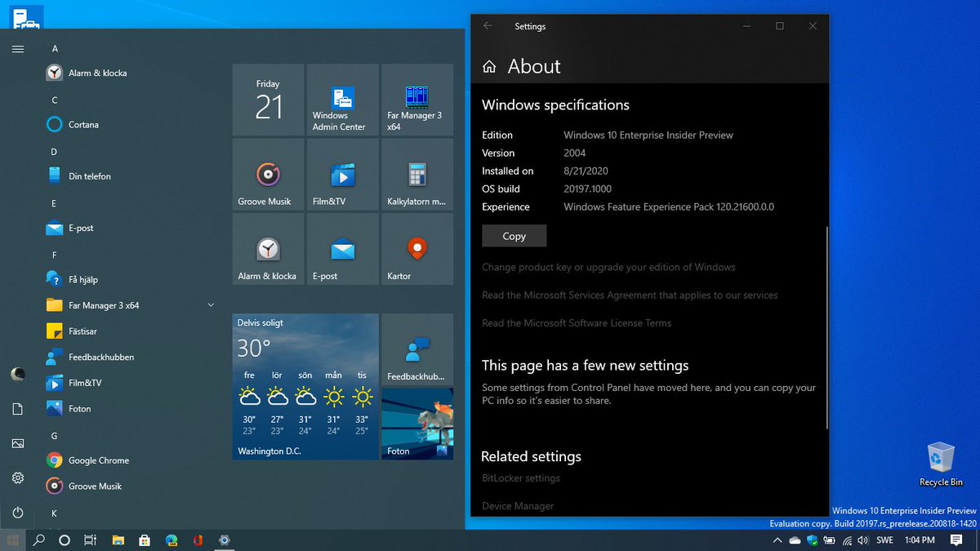Open Groove Musik in the app list
This screenshot has height=551, width=980.
[131, 486]
